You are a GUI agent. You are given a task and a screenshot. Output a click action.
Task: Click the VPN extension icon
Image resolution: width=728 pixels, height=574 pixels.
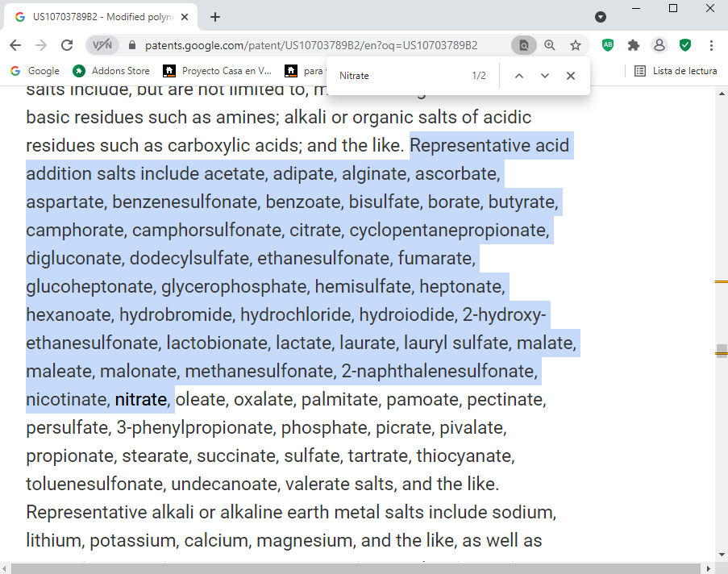pyautogui.click(x=102, y=45)
